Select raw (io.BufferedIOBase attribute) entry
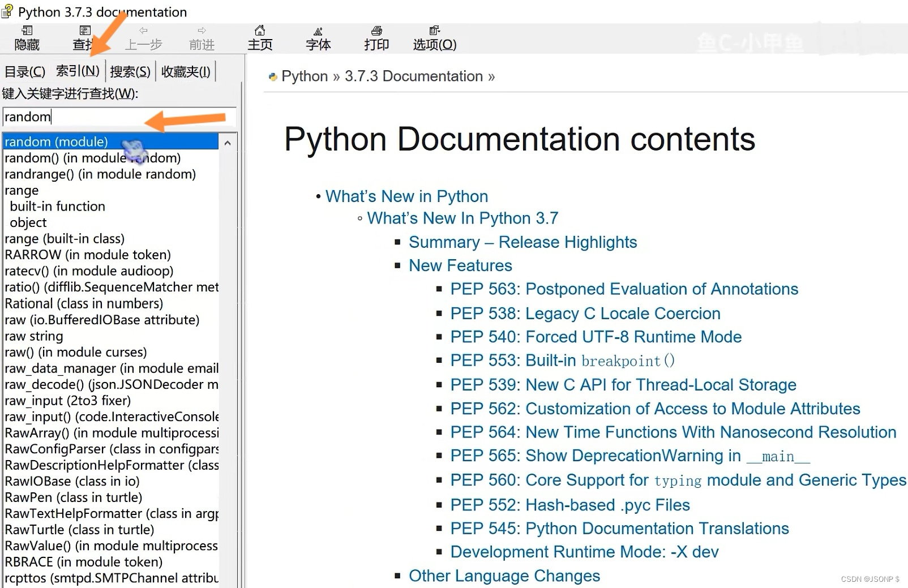Viewport: 908px width, 588px height. pos(102,320)
